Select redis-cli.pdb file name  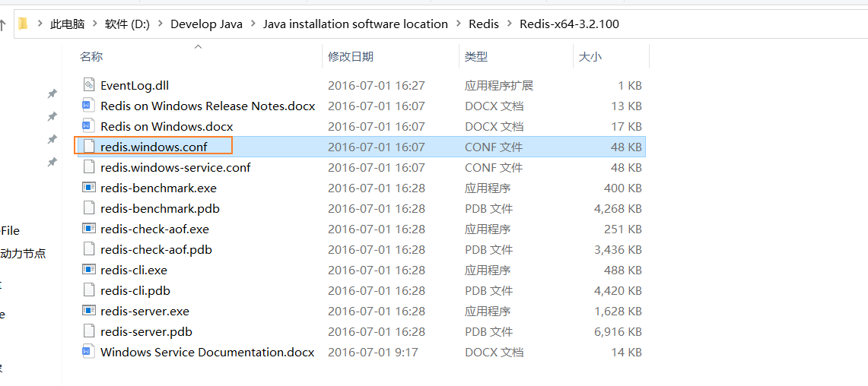click(x=134, y=290)
